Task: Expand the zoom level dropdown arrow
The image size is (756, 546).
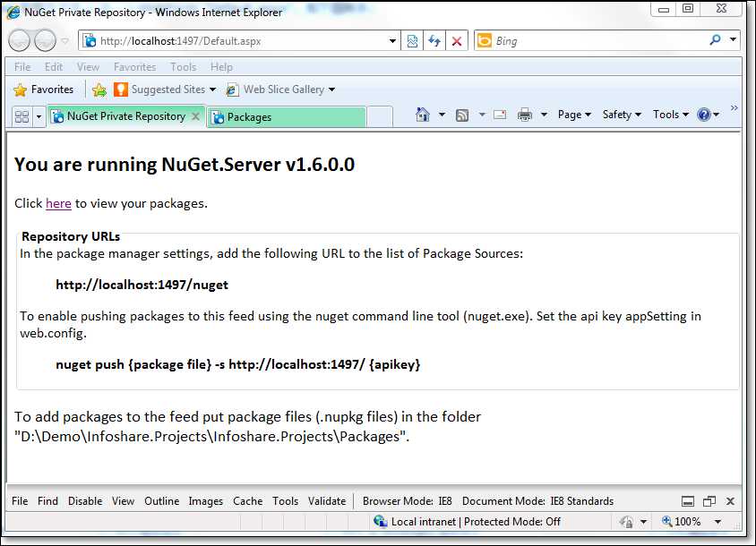Action: (717, 522)
